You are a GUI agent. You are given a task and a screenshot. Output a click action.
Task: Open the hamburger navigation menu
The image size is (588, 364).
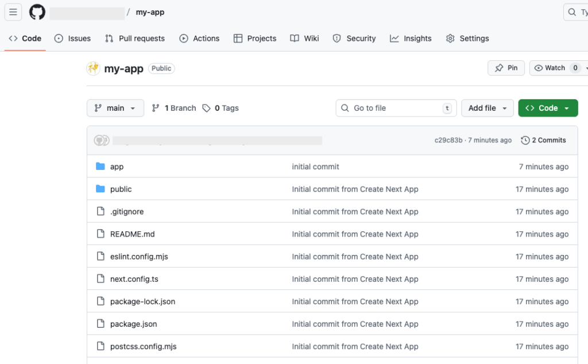coord(13,12)
